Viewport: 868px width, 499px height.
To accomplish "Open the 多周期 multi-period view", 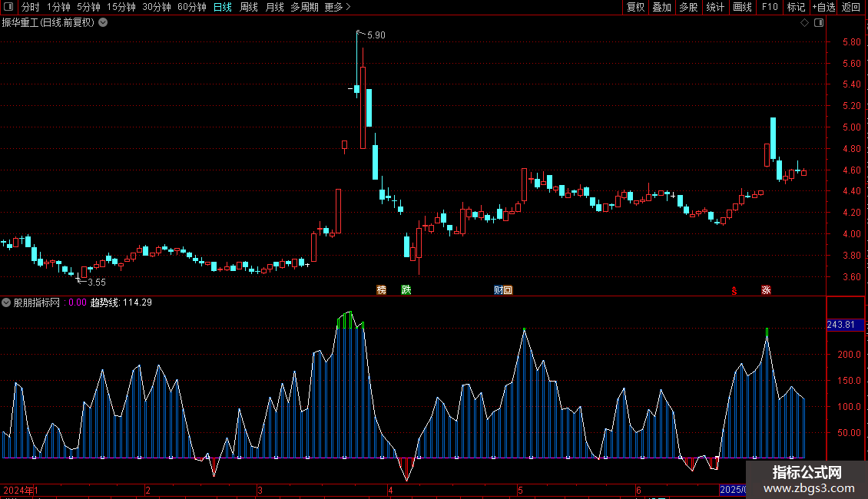I will tap(304, 7).
